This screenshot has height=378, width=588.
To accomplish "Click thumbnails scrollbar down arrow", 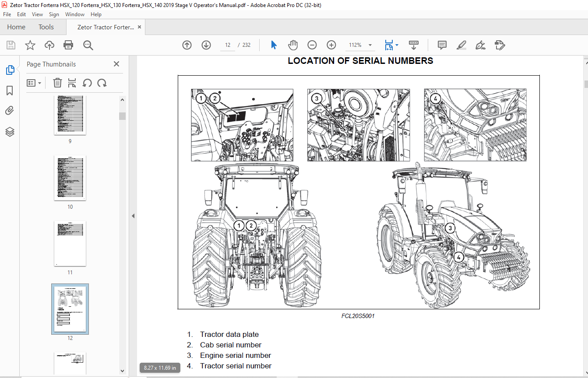I will [122, 371].
